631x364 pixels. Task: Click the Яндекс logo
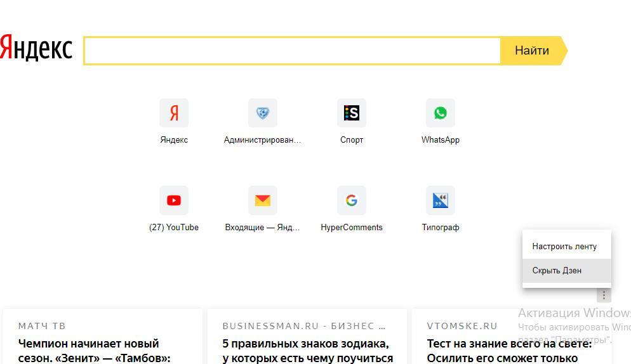click(36, 48)
